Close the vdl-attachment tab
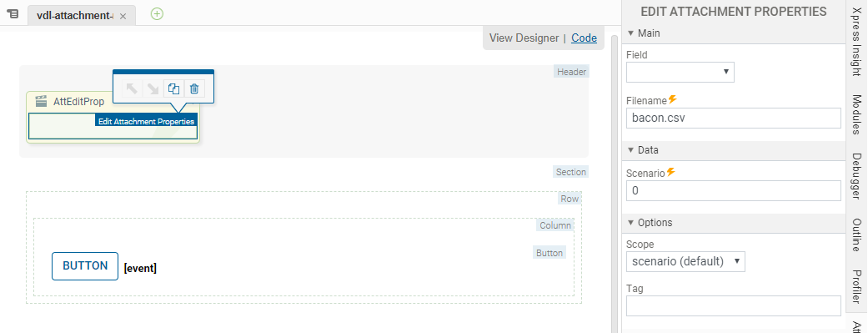Viewport: 868px width, 333px height. [123, 17]
